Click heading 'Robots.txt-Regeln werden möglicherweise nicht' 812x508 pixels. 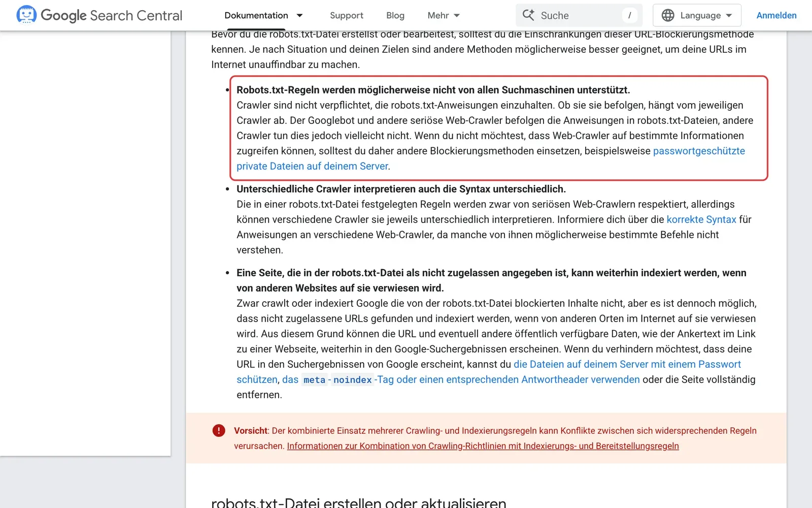433,90
